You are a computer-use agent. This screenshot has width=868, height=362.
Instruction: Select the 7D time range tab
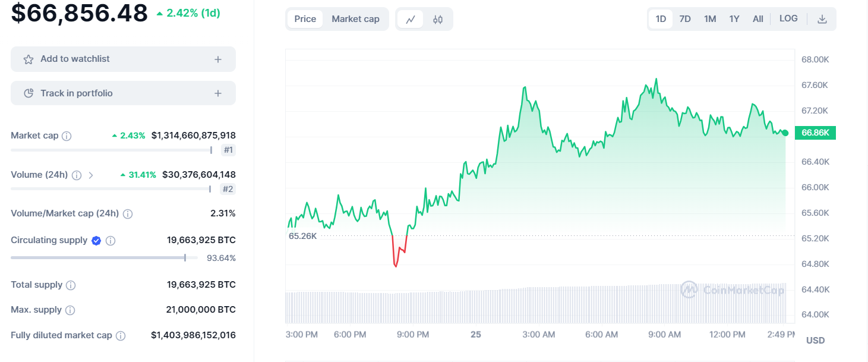pyautogui.click(x=685, y=19)
